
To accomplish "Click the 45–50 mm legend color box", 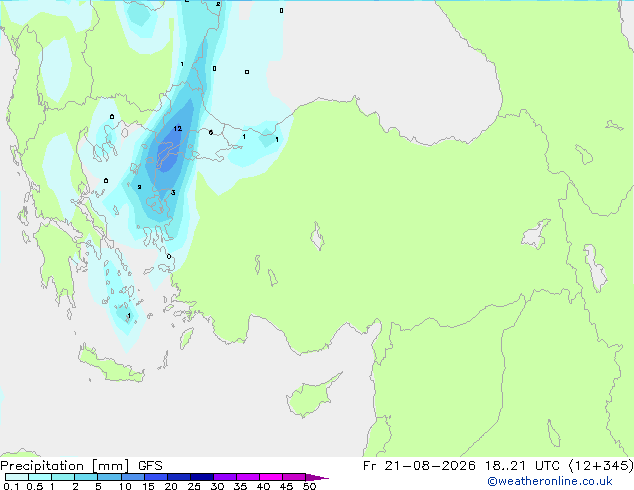I will click(x=294, y=477).
